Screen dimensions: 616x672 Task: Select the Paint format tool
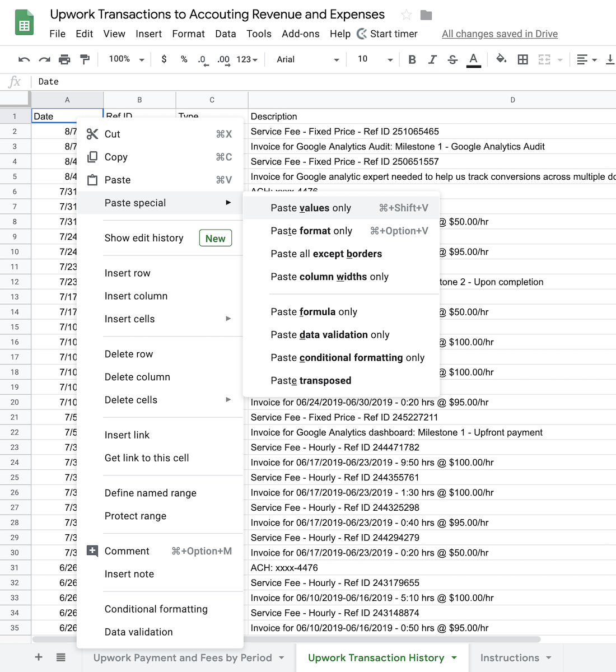[x=85, y=59]
